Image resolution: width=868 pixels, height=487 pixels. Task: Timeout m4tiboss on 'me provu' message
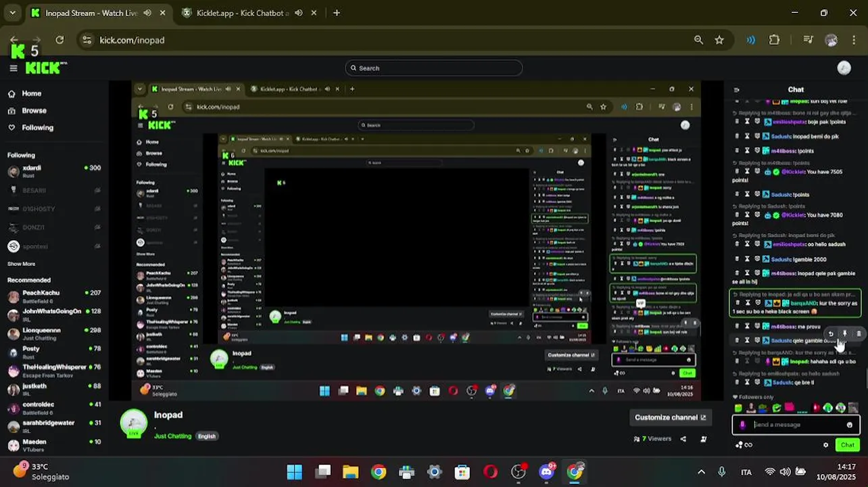click(x=746, y=327)
